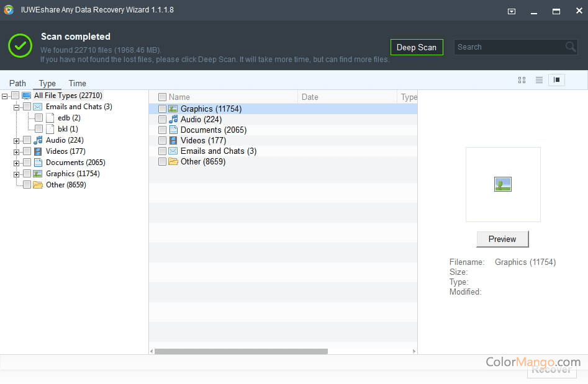Check the Graphics (11754) checkbox in list
The width and height of the screenshot is (588, 384).
pos(162,109)
